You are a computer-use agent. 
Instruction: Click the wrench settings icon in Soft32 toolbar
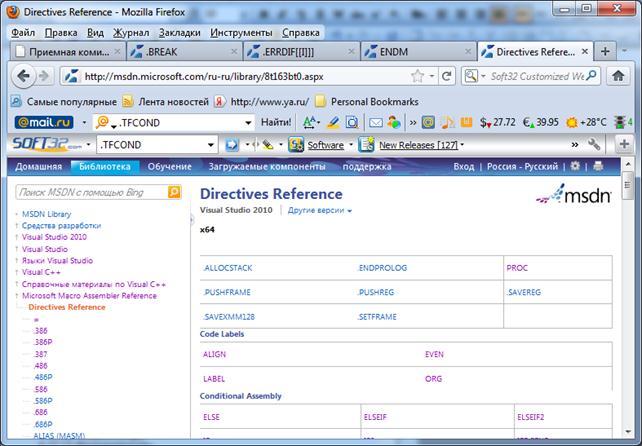click(594, 144)
